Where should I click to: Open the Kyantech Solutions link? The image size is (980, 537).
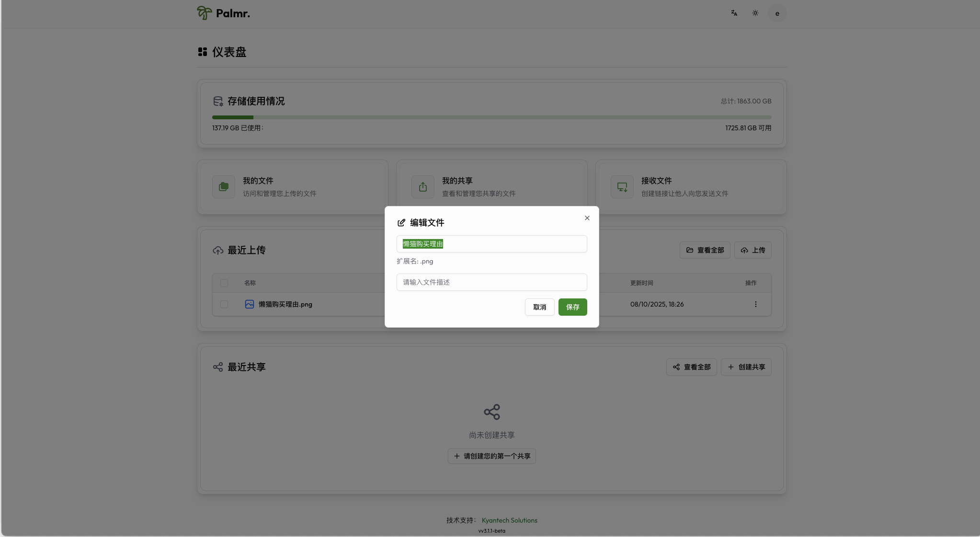click(x=510, y=520)
